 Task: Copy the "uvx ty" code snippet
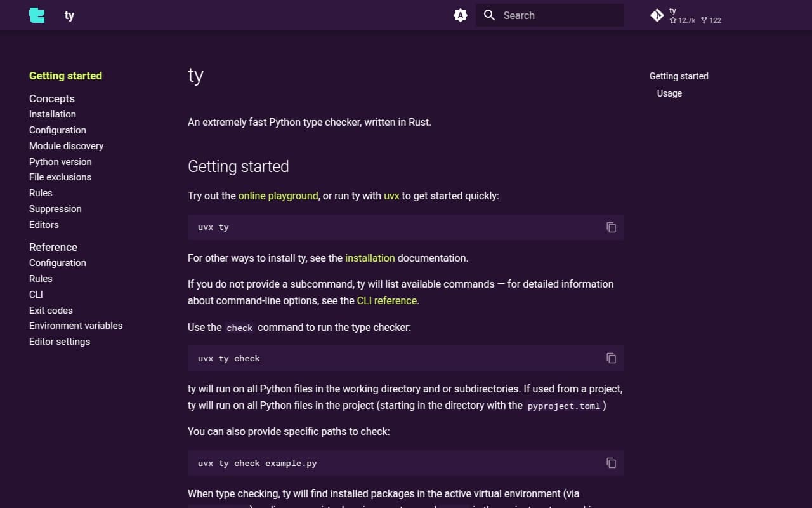click(611, 227)
